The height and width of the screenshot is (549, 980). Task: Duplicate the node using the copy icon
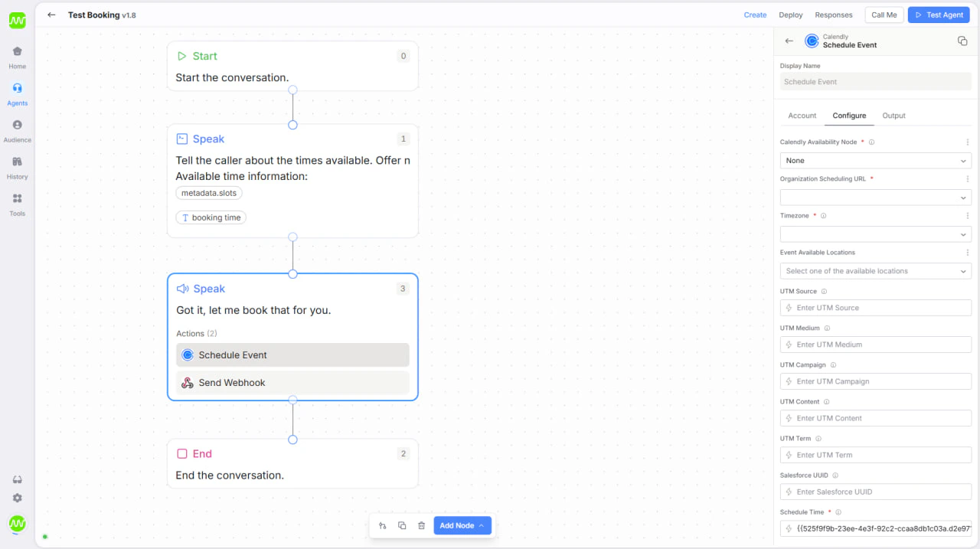point(402,525)
